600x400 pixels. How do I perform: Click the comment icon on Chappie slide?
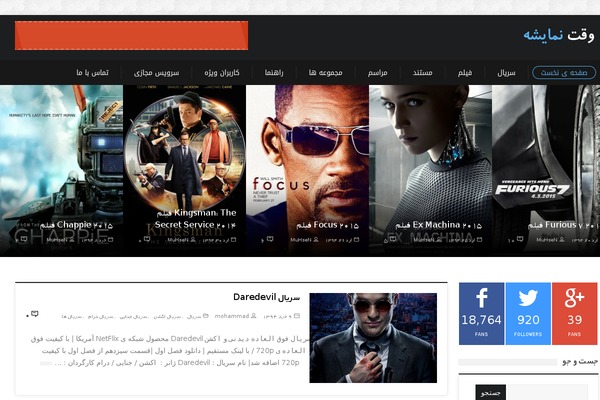point(23,239)
